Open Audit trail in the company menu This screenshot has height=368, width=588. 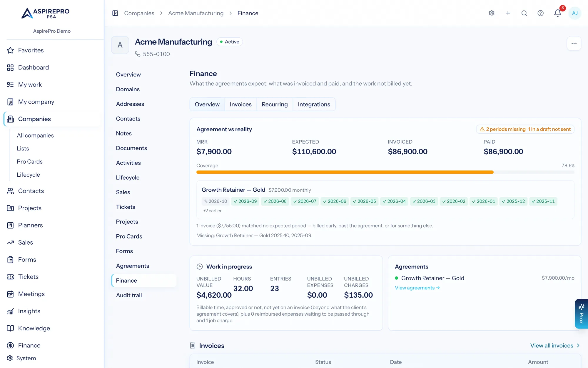129,295
